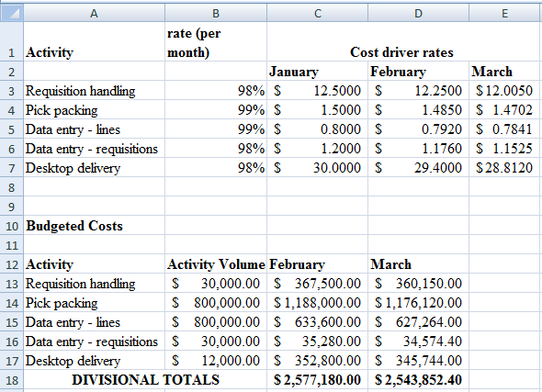This screenshot has height=392, width=542.
Task: Select 'Desktop delivery' in row 7
Action: [94, 167]
